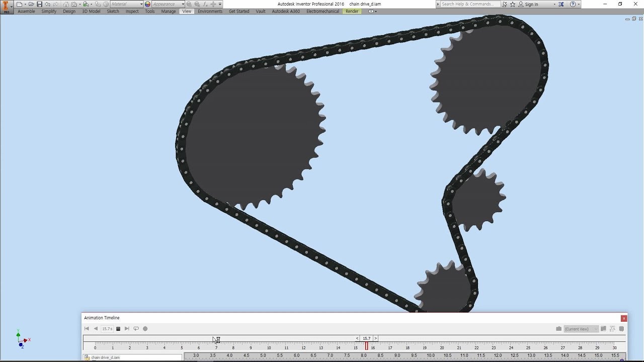Viewport: 644px width, 362px height.
Task: Open the Environments tab
Action: [210, 11]
